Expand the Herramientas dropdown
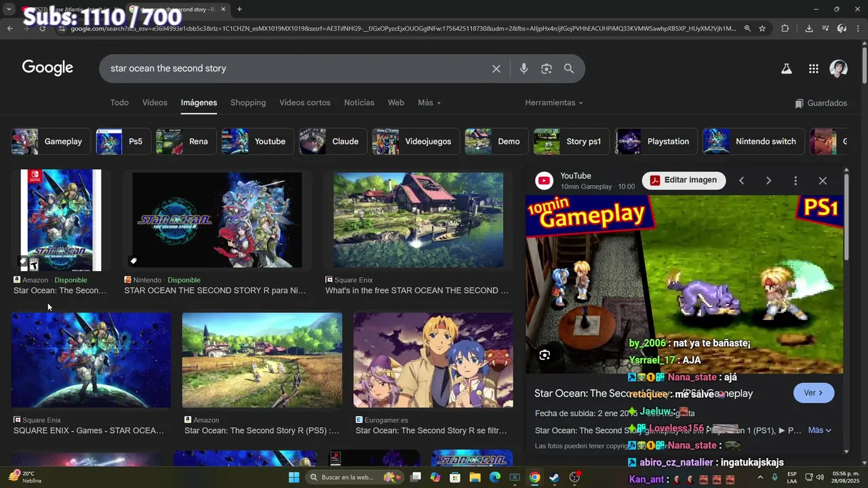This screenshot has height=488, width=868. [554, 102]
